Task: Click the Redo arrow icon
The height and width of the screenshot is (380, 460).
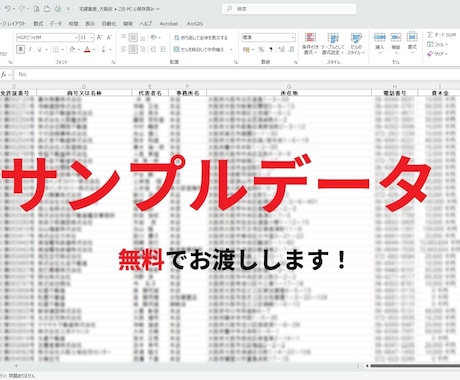Action: click(x=22, y=9)
